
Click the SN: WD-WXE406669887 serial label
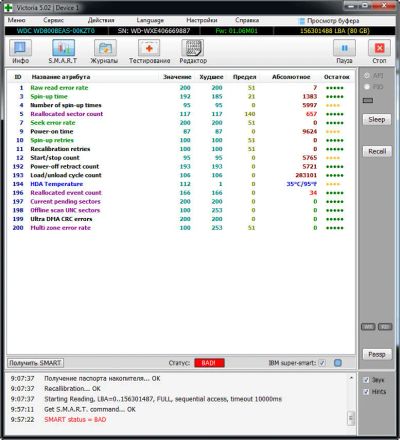[x=154, y=31]
